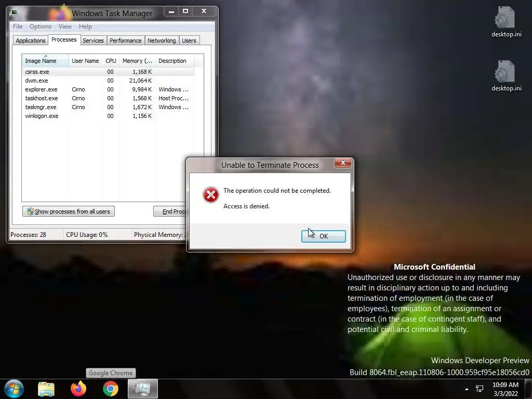Screen dimensions: 532x399
Task: Click red error icon in dialog
Action: pos(211,195)
